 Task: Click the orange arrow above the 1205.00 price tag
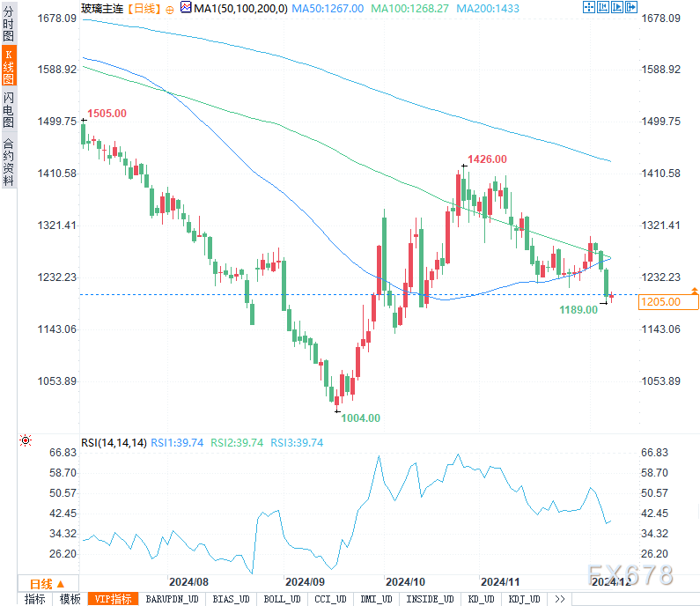click(x=695, y=290)
